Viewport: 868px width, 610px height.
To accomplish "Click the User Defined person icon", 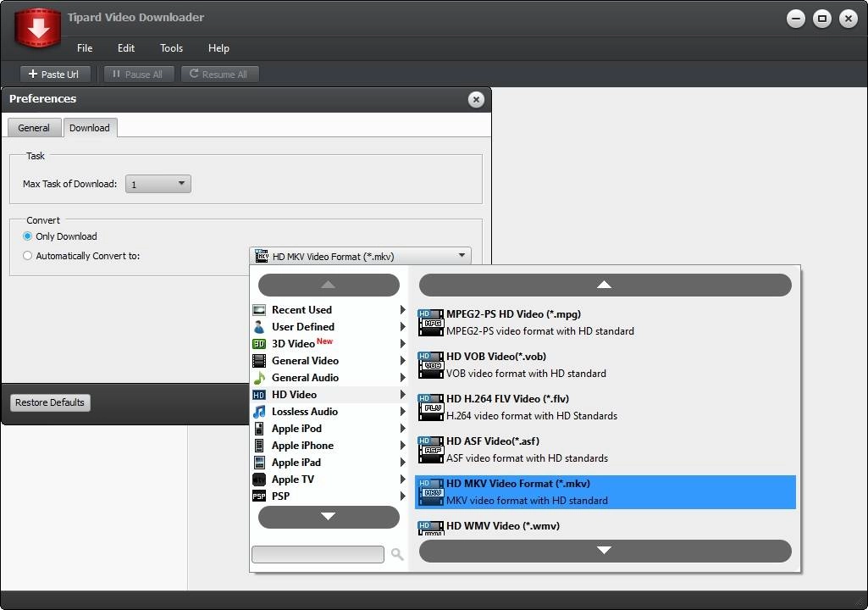I will (x=259, y=327).
